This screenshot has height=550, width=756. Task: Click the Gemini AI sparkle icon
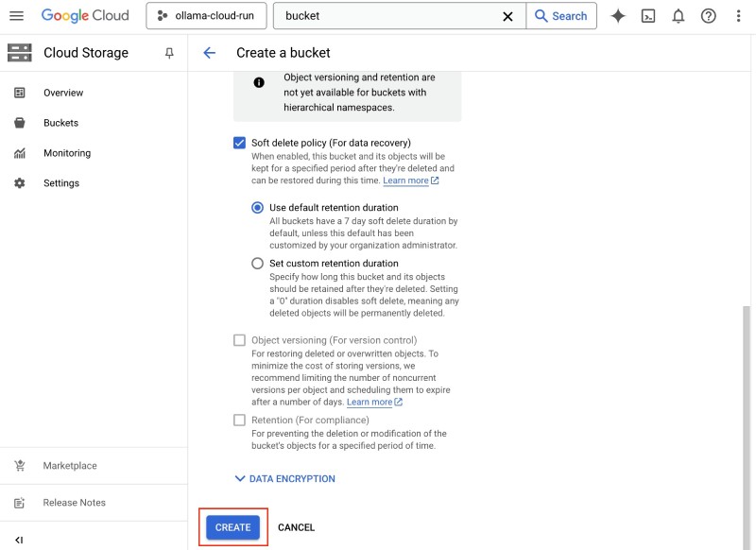618,16
